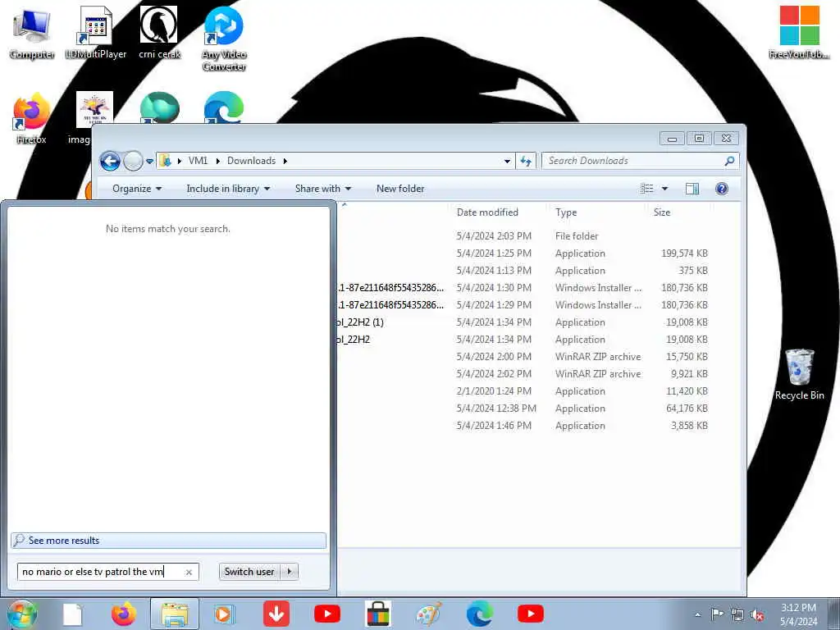Viewport: 840px width, 630px height.
Task: Select the crni cerak desktop icon
Action: click(159, 33)
